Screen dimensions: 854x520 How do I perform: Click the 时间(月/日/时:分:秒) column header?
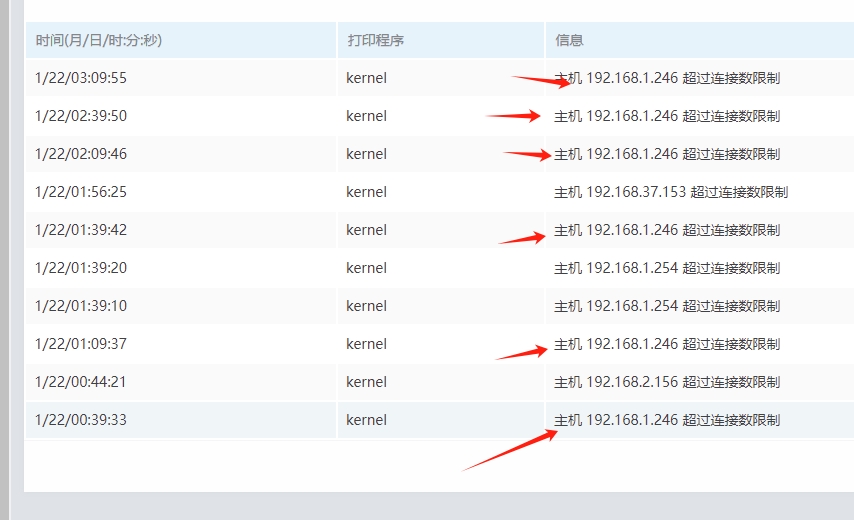tap(98, 41)
